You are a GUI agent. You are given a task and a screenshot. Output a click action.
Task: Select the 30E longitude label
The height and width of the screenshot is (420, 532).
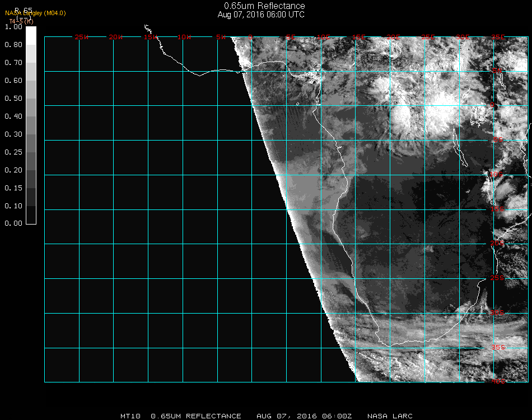coord(463,37)
